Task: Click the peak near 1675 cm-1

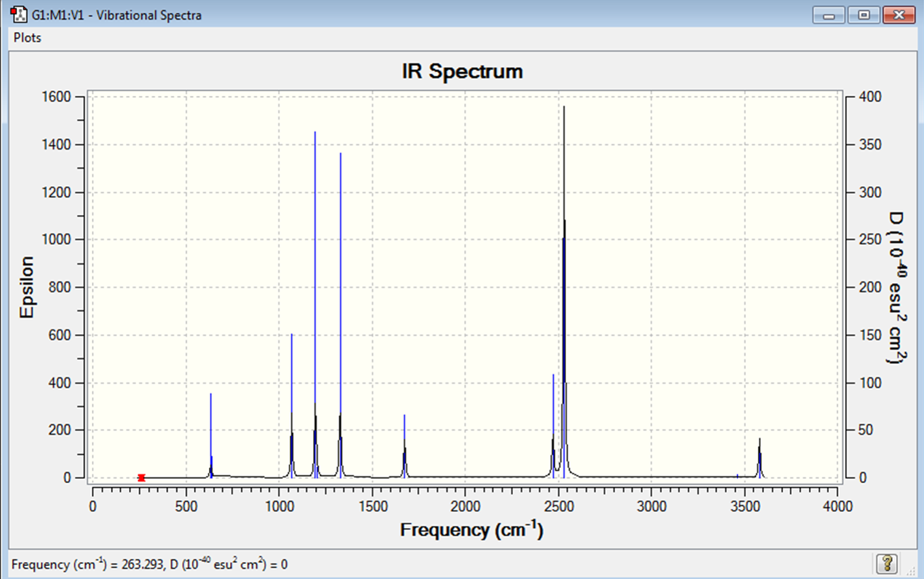Action: click(x=405, y=446)
